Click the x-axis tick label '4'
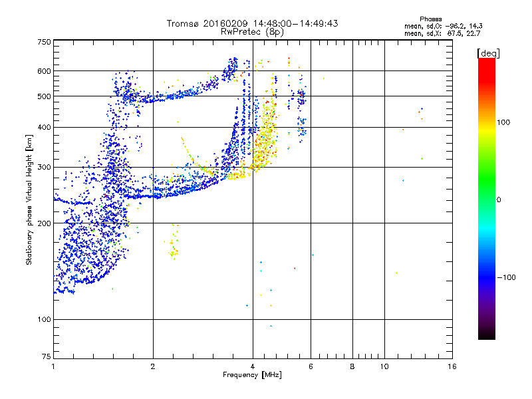532x399 pixels. pyautogui.click(x=253, y=366)
